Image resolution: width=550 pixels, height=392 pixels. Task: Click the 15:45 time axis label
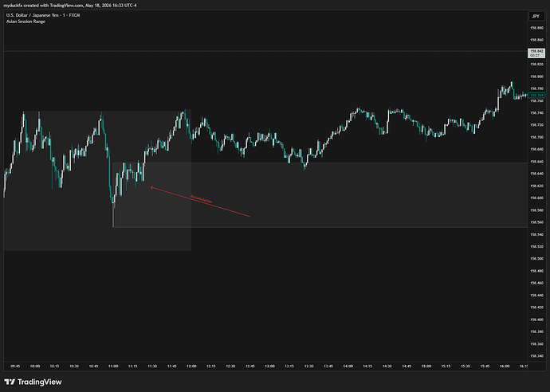(x=485, y=366)
